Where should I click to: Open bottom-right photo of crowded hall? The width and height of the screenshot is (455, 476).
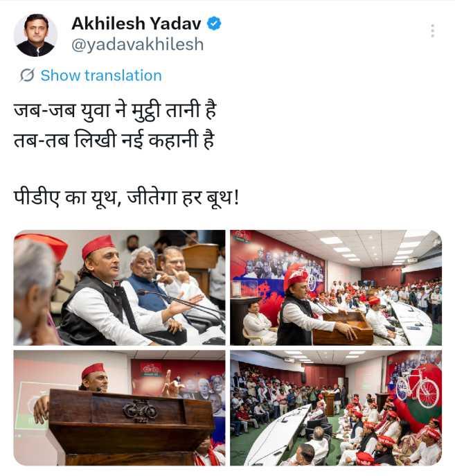pyautogui.click(x=336, y=407)
